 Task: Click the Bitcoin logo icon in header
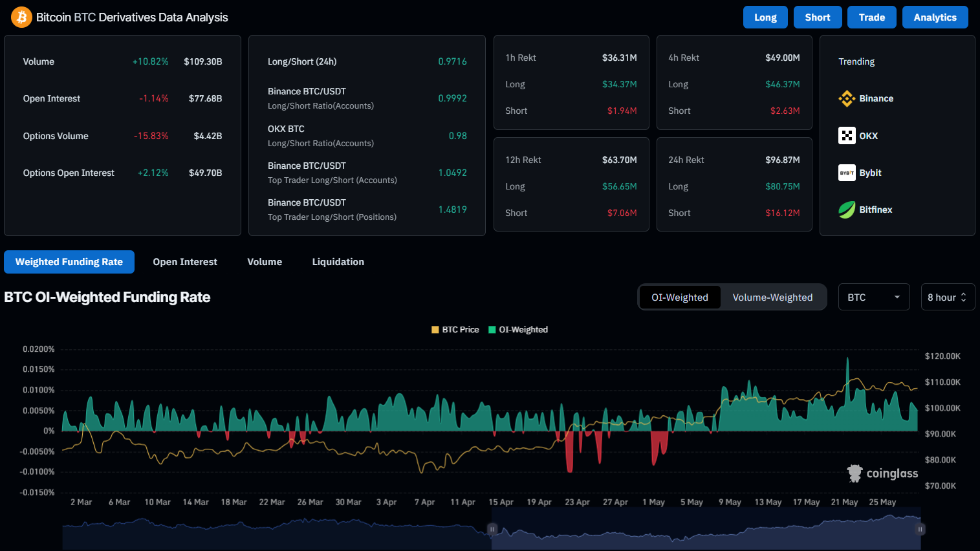[21, 17]
